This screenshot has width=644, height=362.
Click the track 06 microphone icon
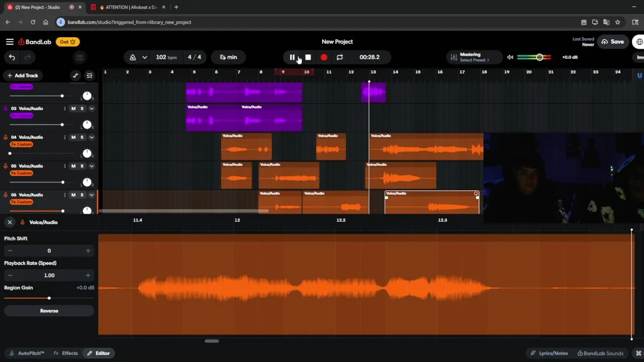coord(6,195)
